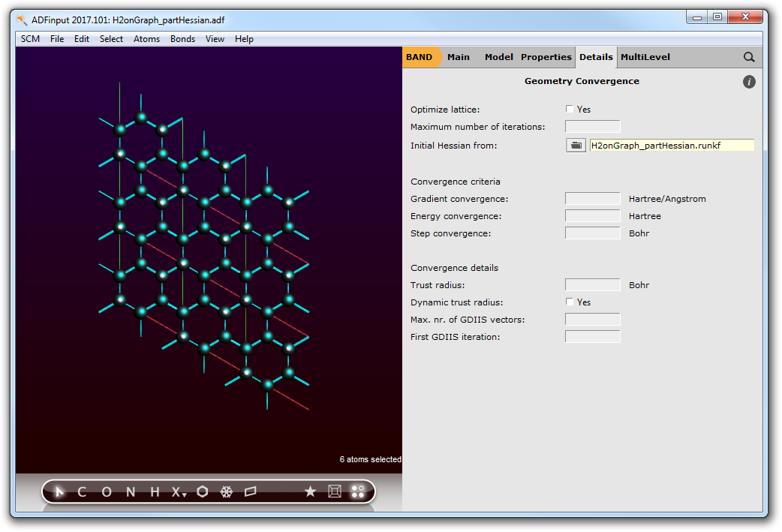Open the Atoms menu
The height and width of the screenshot is (532, 782).
point(146,39)
